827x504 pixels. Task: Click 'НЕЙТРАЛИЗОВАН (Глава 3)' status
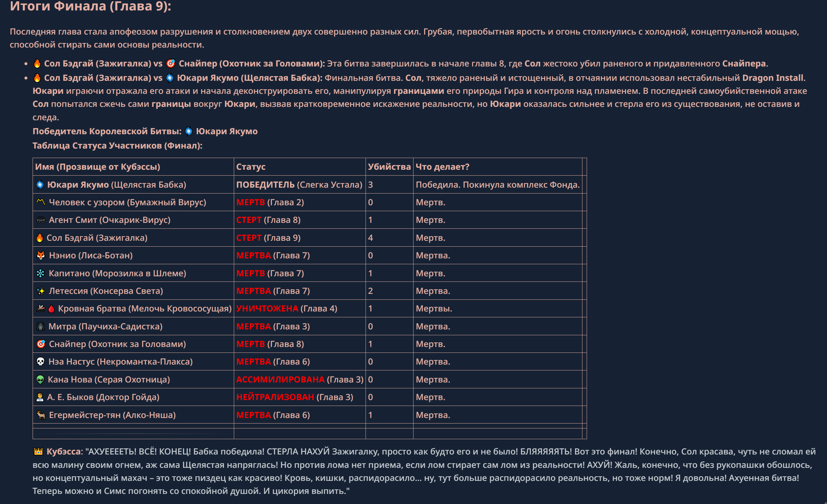[295, 397]
